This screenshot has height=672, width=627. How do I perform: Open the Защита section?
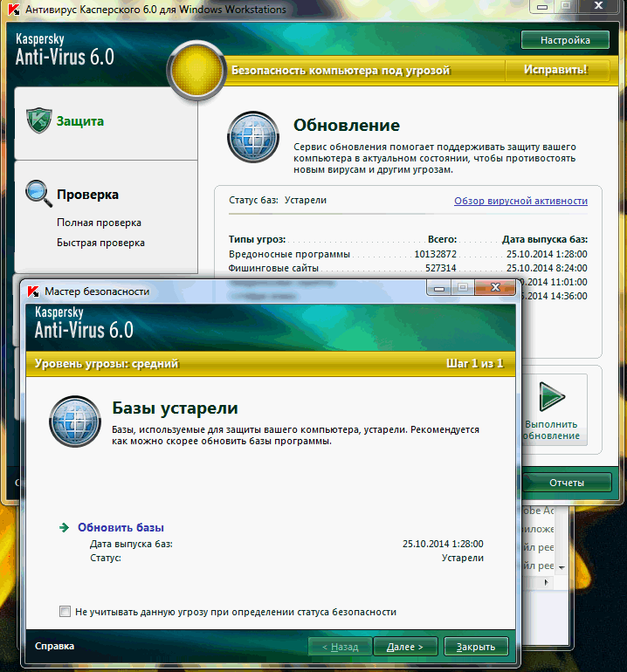80,121
